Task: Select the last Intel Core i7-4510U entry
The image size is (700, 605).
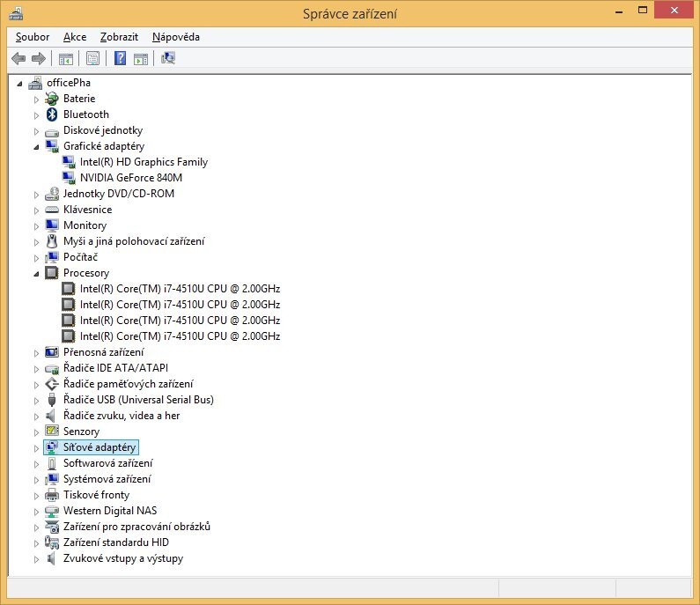Action: [x=180, y=336]
